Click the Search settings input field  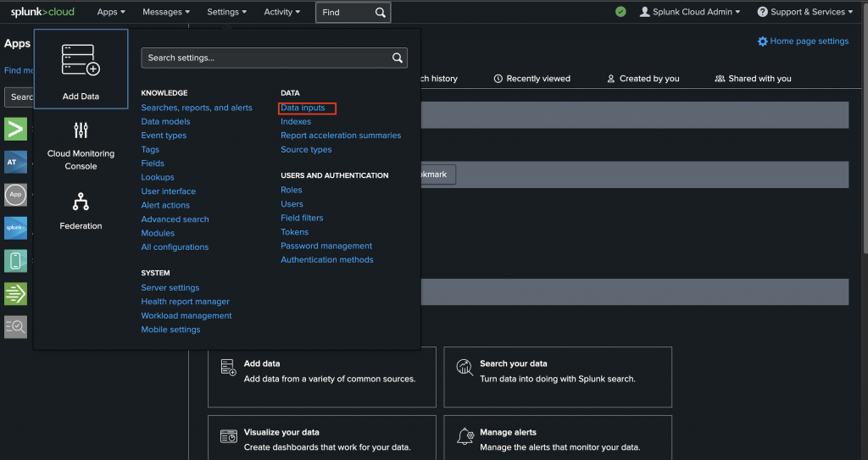click(264, 58)
